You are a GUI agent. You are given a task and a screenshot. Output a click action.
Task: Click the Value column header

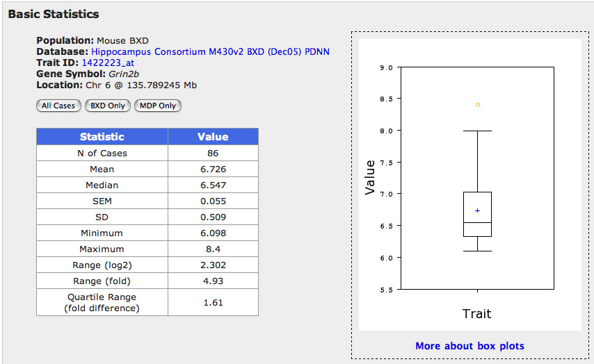[x=213, y=137]
